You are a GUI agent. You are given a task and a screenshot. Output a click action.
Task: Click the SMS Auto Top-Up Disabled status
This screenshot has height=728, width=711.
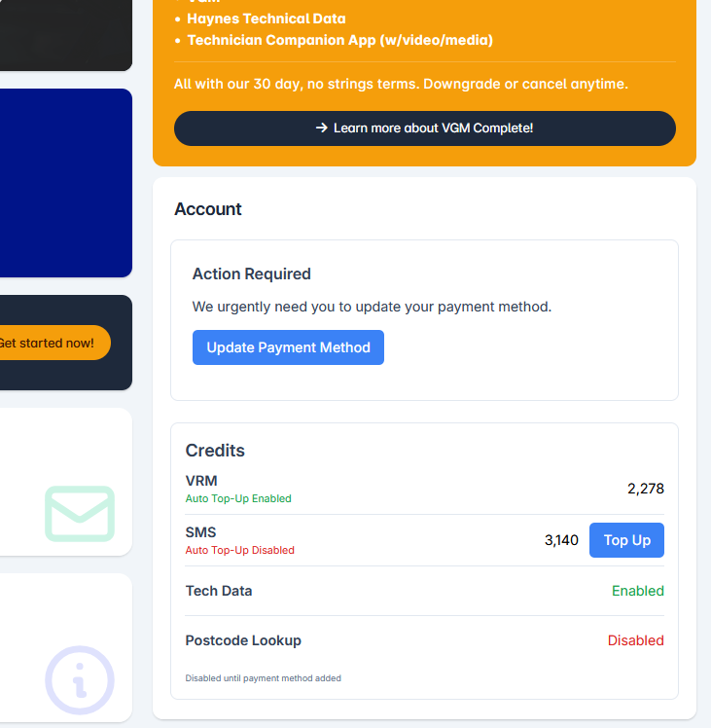tap(239, 550)
